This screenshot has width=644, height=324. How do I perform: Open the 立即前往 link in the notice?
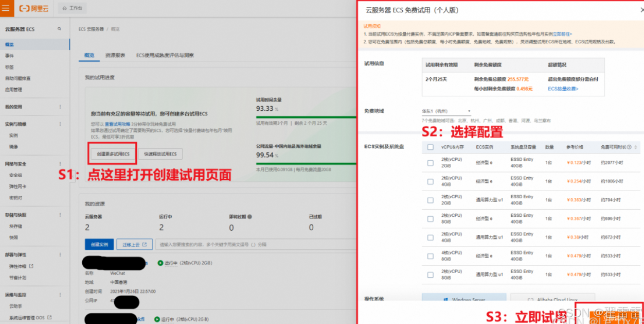[x=562, y=34]
